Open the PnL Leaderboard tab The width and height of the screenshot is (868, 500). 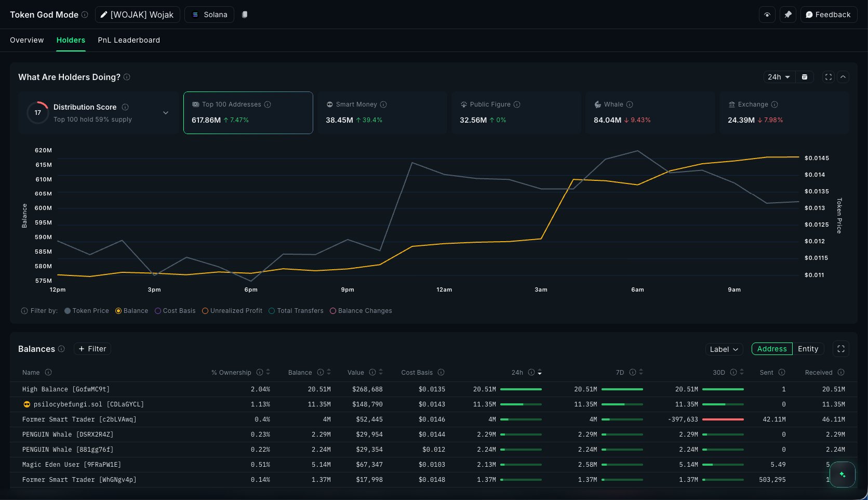129,40
